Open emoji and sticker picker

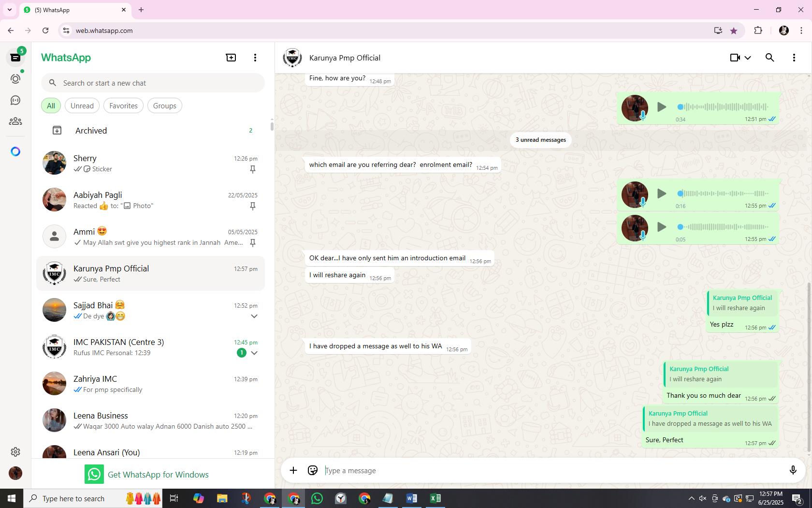point(313,470)
